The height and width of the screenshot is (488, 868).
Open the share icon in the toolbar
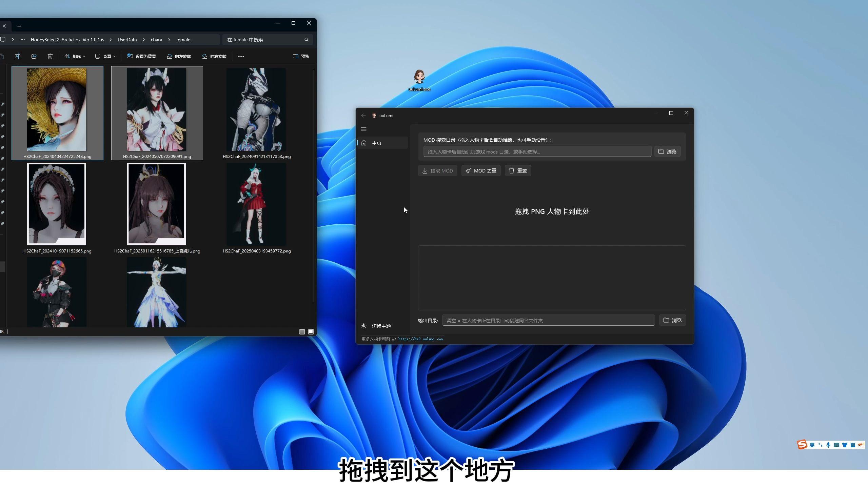(x=34, y=56)
